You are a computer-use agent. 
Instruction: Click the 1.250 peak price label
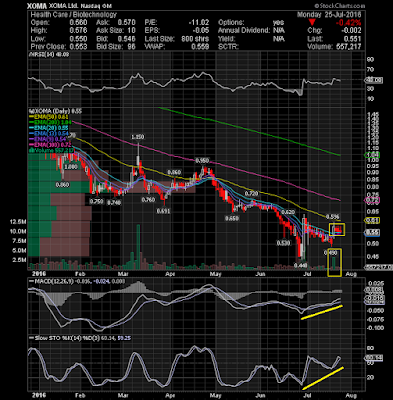click(138, 137)
